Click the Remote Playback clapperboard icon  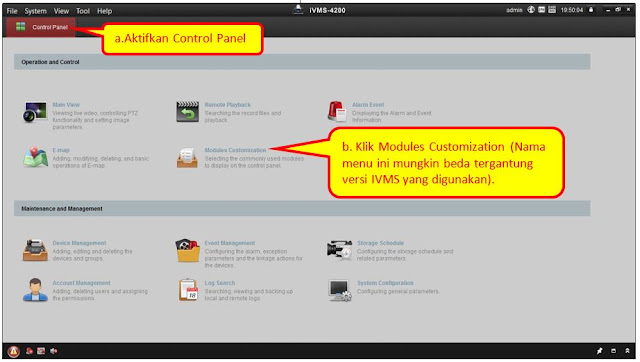coord(187,112)
